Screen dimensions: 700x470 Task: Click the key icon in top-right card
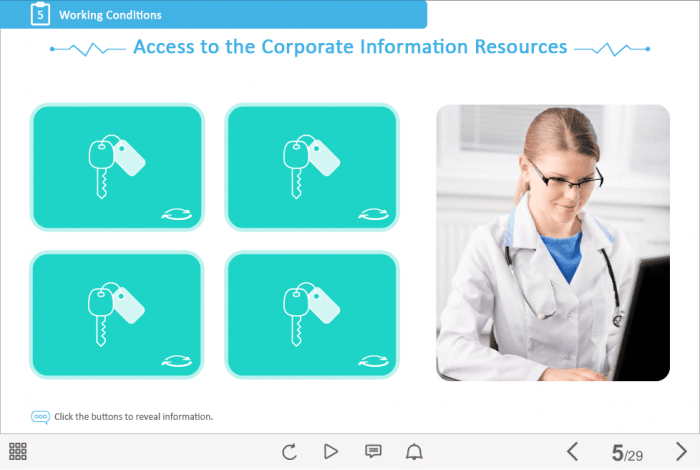[310, 163]
